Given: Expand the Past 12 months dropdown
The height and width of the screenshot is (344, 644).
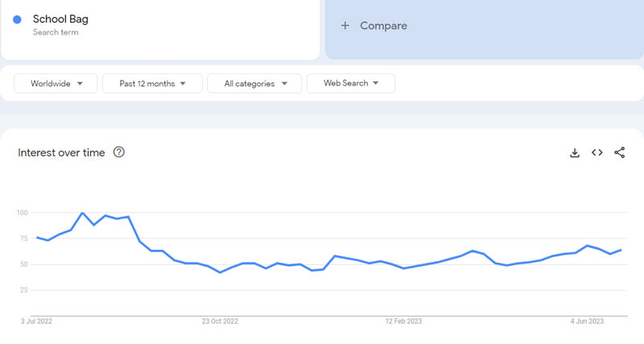Looking at the screenshot, I should pyautogui.click(x=153, y=83).
